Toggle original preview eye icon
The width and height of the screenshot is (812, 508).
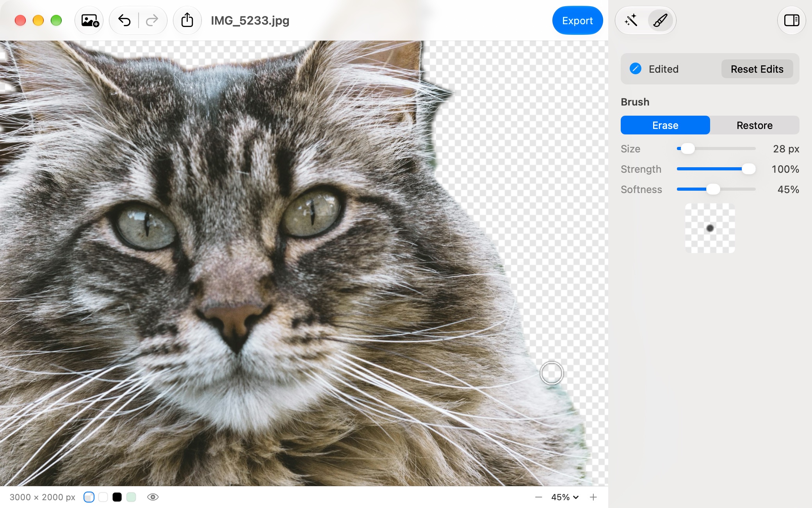[153, 497]
